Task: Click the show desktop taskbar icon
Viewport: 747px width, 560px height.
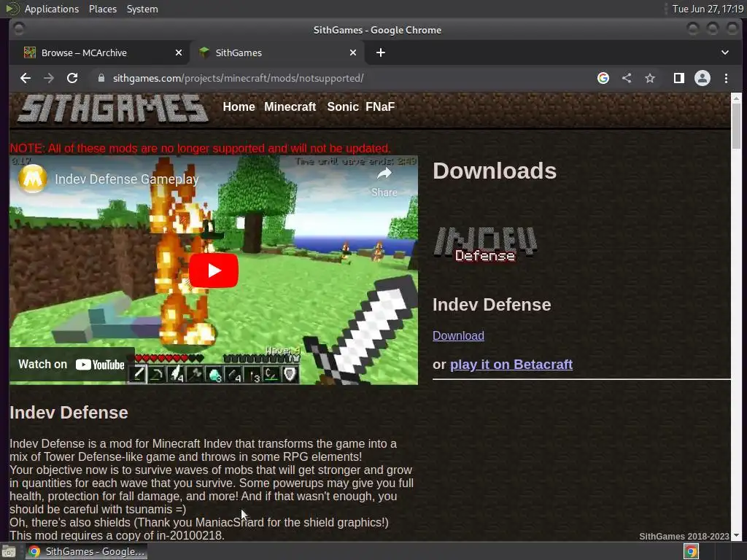Action: (9, 551)
